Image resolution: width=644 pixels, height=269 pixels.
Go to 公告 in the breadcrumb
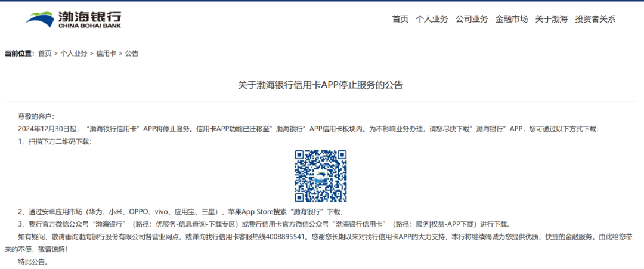click(132, 54)
